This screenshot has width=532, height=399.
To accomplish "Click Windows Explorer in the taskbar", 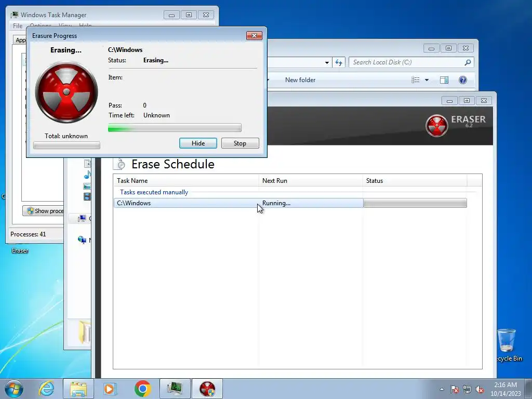I will [x=78, y=389].
